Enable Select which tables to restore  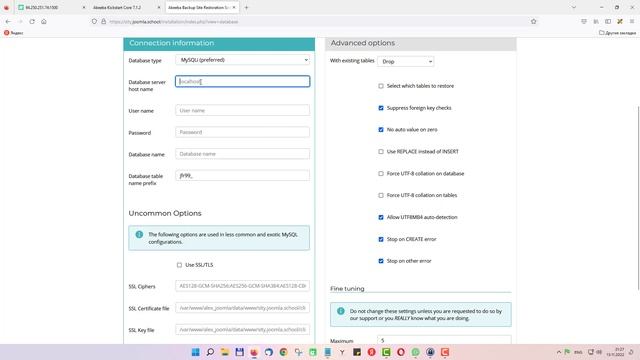[381, 86]
